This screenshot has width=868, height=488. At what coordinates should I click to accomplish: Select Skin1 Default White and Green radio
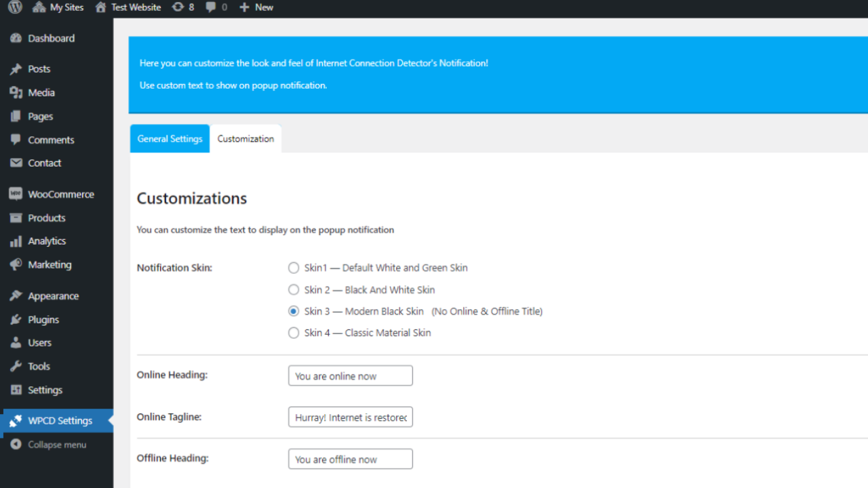point(294,268)
